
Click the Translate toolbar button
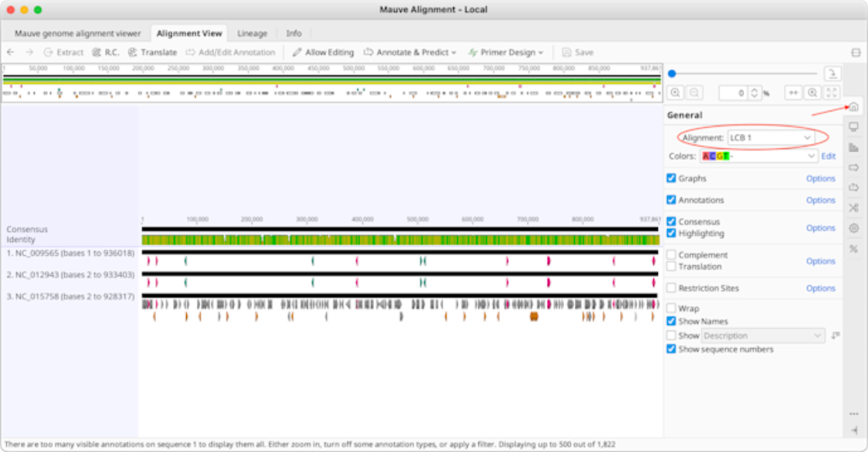click(x=152, y=52)
